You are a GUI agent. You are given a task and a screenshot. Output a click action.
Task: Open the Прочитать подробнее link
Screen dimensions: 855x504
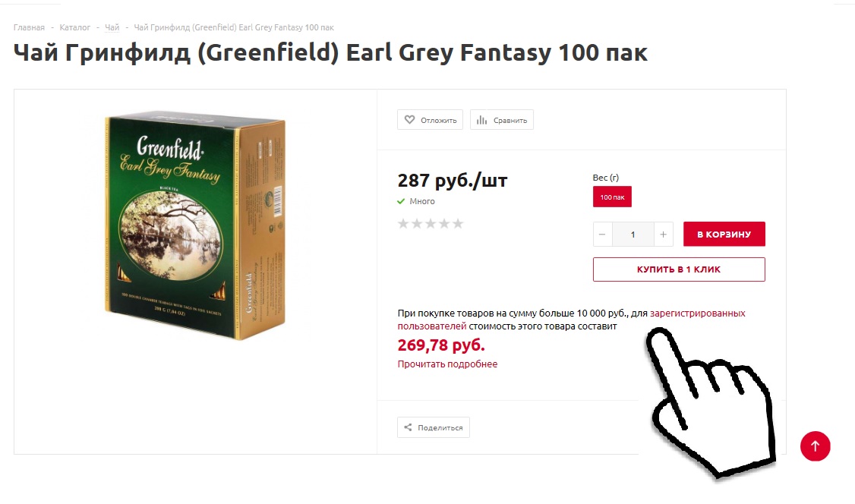(447, 364)
